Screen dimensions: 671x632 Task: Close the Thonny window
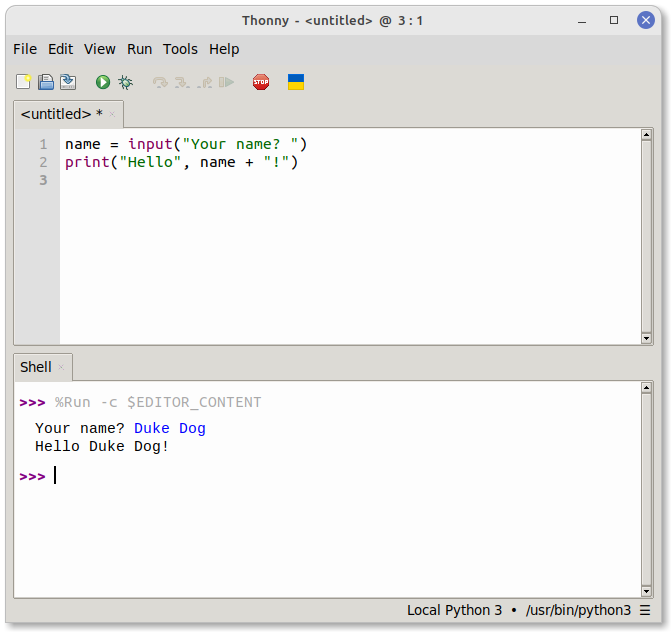(646, 20)
